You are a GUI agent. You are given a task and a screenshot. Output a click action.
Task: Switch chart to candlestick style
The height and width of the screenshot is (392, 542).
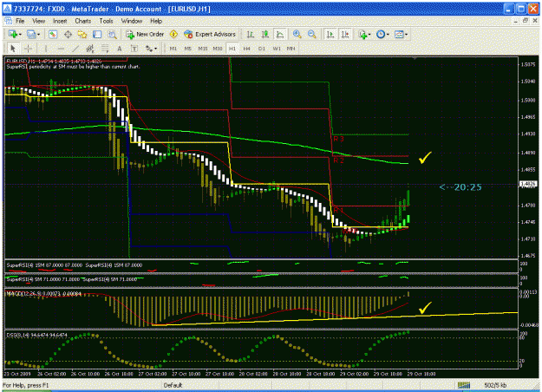(265, 34)
